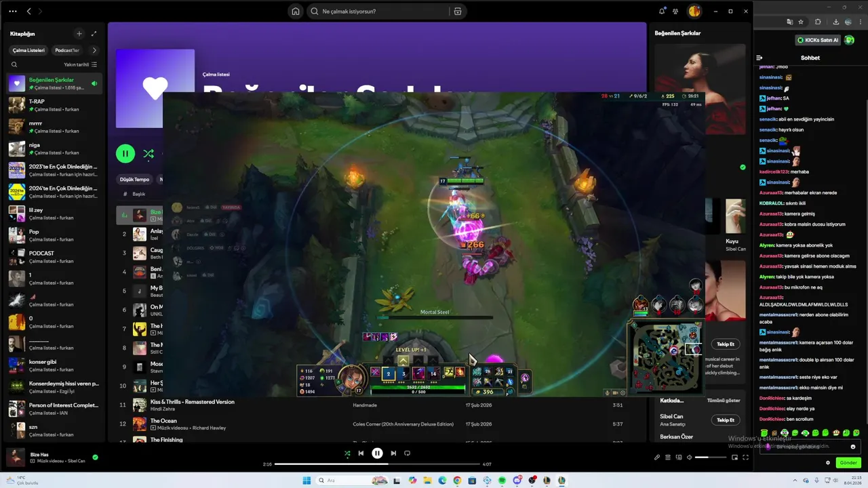Open Spotify notifications bell

coord(662,11)
